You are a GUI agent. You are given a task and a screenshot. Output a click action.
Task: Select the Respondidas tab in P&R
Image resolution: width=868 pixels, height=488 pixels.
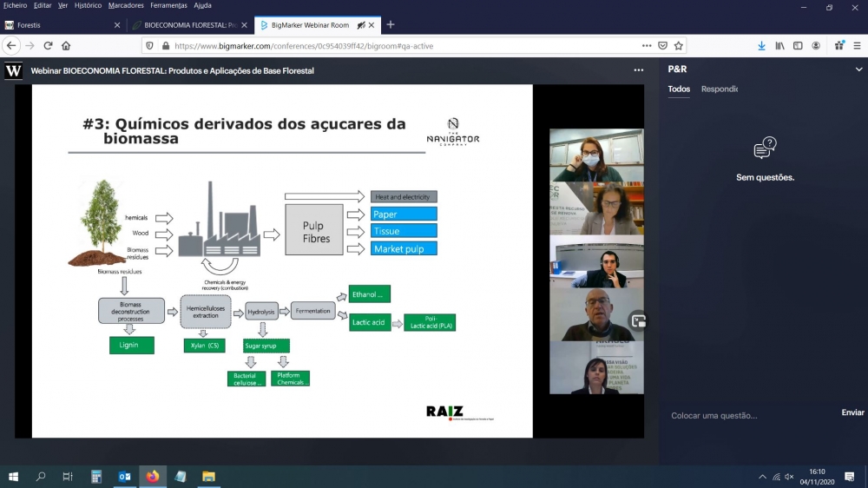(719, 89)
